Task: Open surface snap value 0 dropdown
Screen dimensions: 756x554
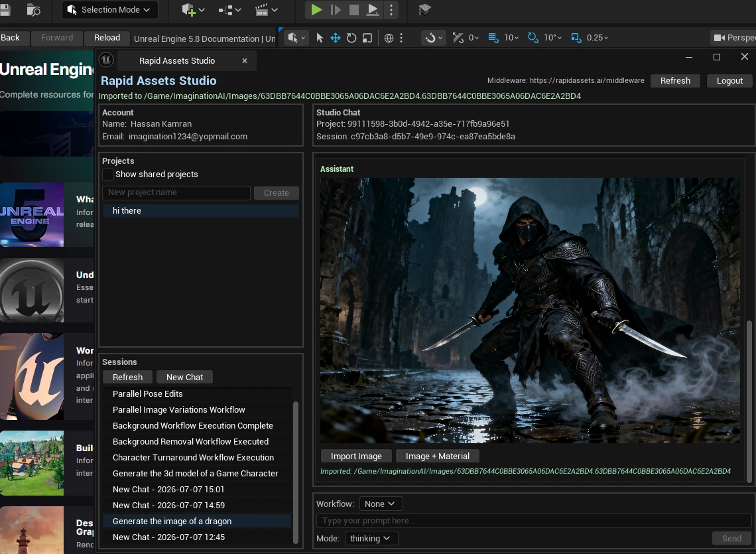Action: tap(473, 38)
